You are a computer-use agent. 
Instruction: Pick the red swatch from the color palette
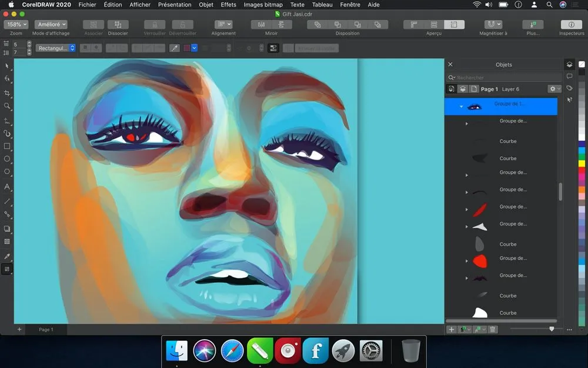tap(582, 171)
